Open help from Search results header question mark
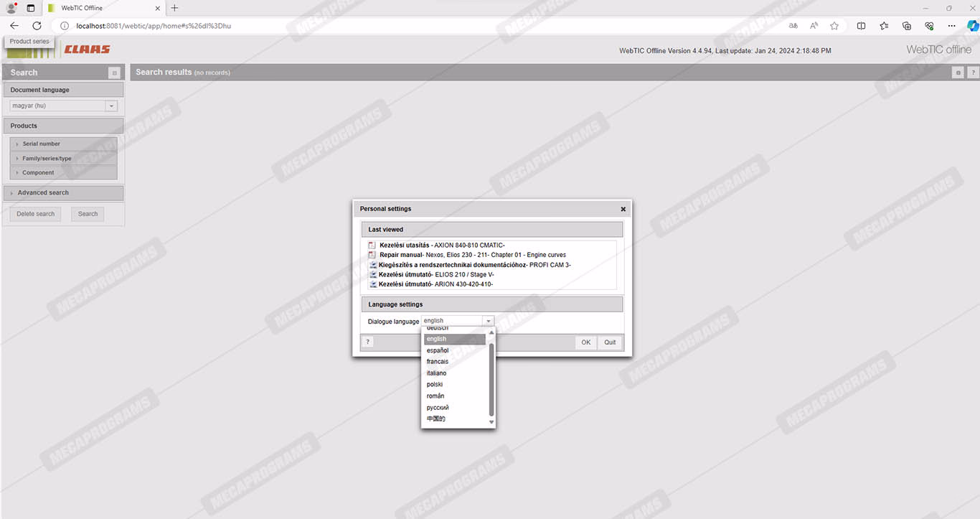Screen dimensions: 980x519 click(973, 73)
